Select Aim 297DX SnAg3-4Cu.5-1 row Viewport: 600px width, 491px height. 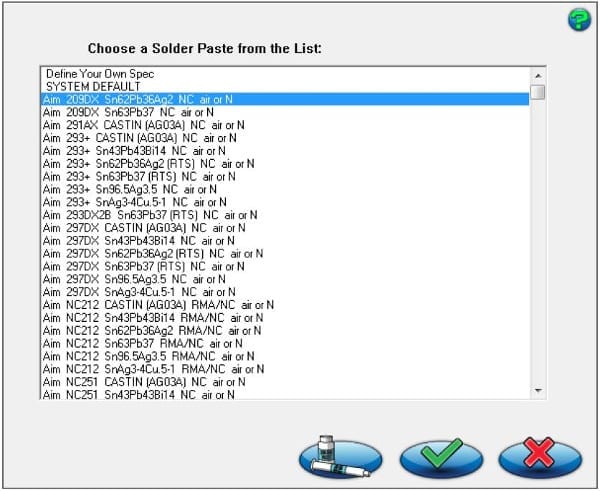click(285, 292)
